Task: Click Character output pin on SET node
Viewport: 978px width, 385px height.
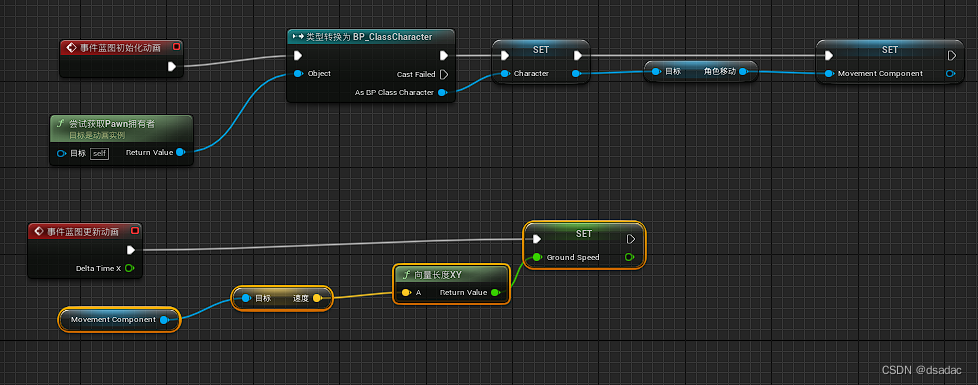Action: click(x=576, y=74)
